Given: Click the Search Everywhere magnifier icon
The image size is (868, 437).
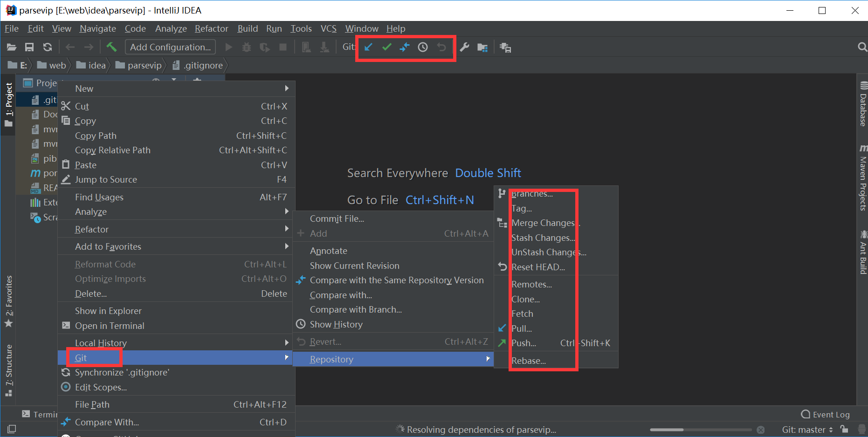Looking at the screenshot, I should [x=862, y=47].
